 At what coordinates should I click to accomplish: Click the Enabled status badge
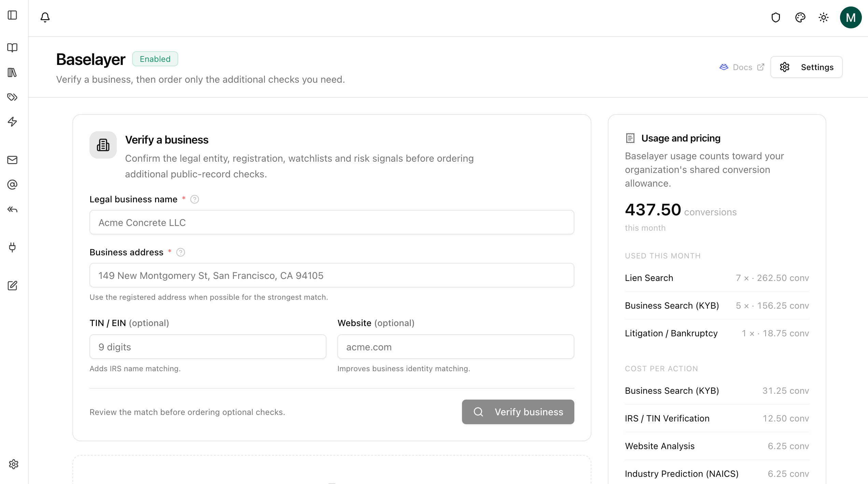pos(155,59)
